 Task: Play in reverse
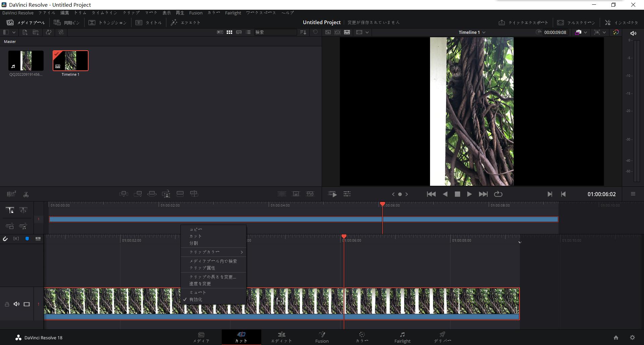(x=445, y=194)
